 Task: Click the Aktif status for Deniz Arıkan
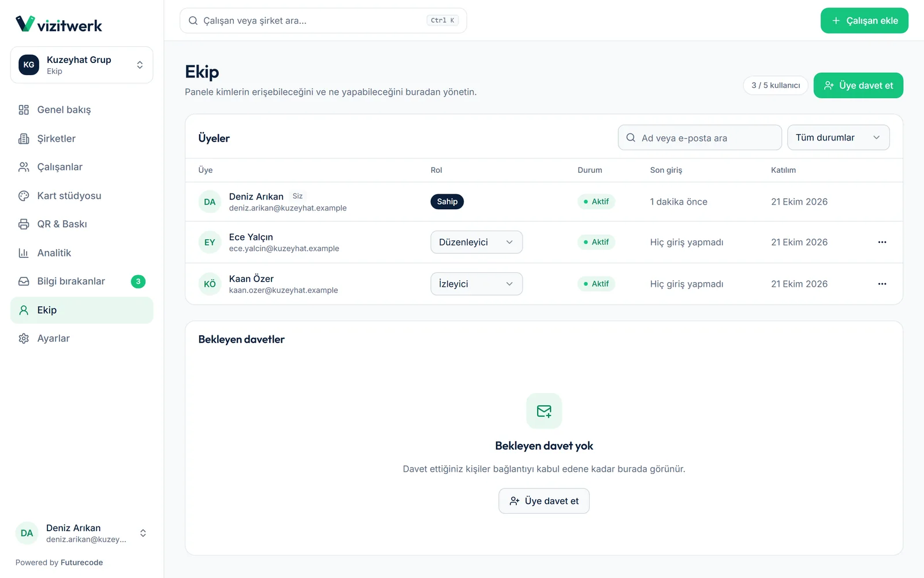tap(596, 202)
